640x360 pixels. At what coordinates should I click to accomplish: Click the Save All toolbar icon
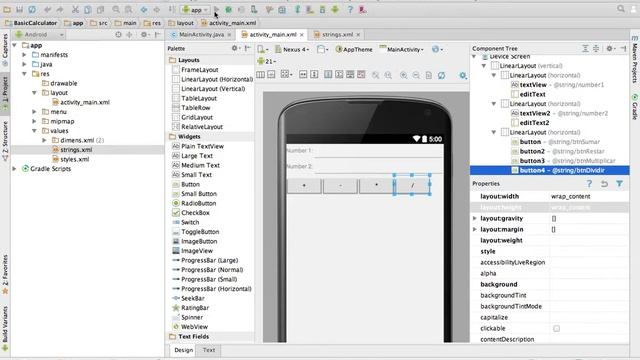(x=19, y=9)
